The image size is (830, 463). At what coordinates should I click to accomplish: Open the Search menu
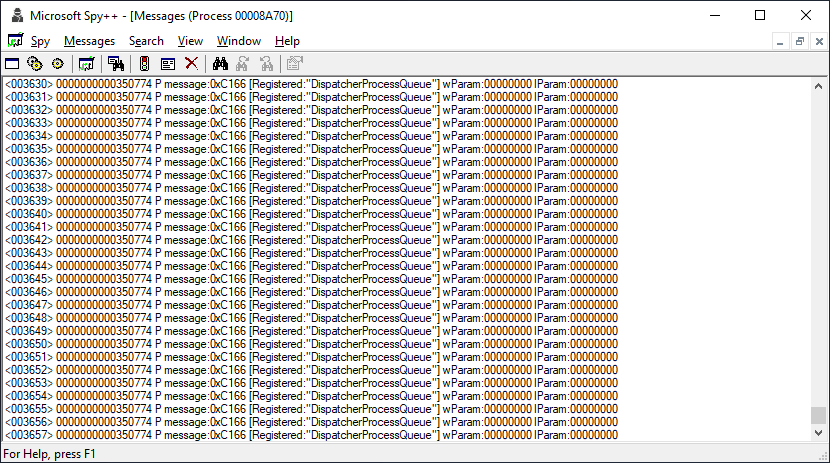146,41
